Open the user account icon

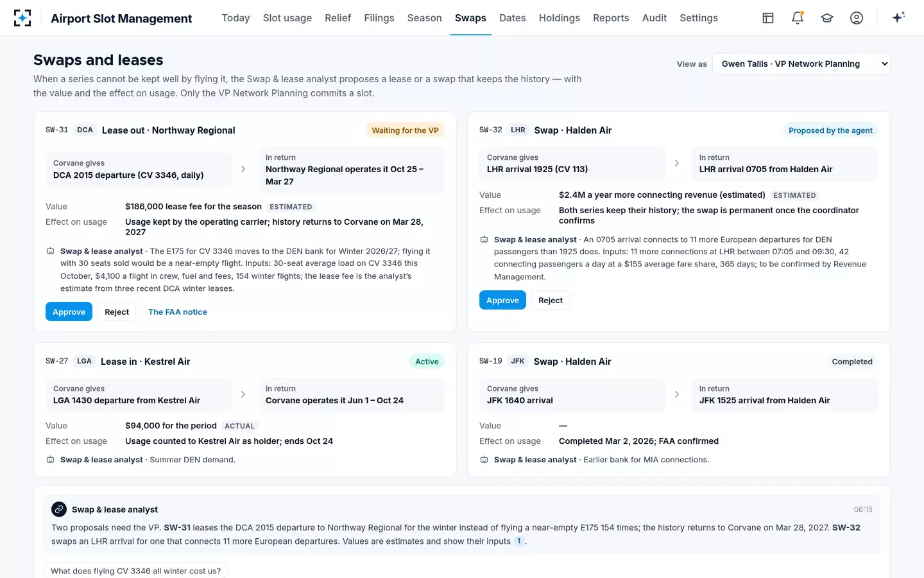tap(857, 18)
